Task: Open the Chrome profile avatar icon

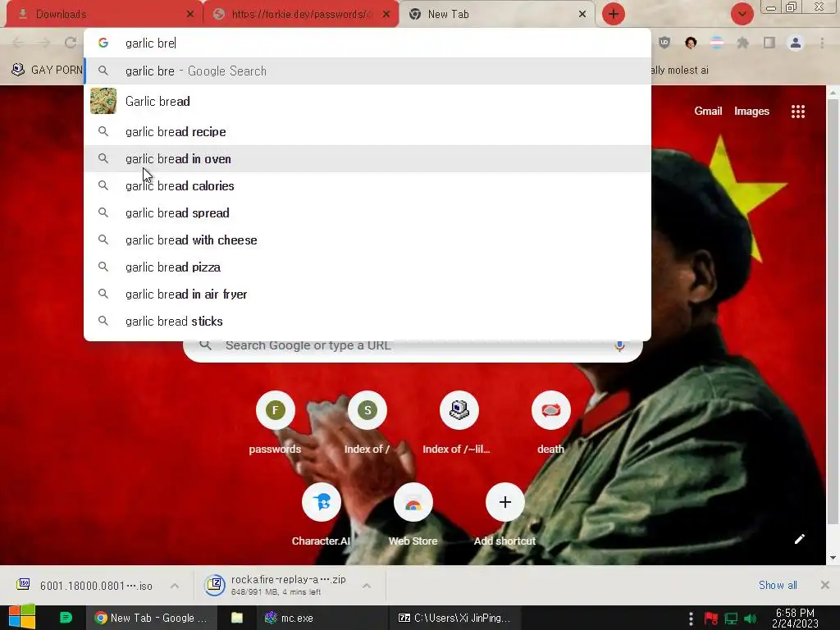Action: (x=796, y=43)
